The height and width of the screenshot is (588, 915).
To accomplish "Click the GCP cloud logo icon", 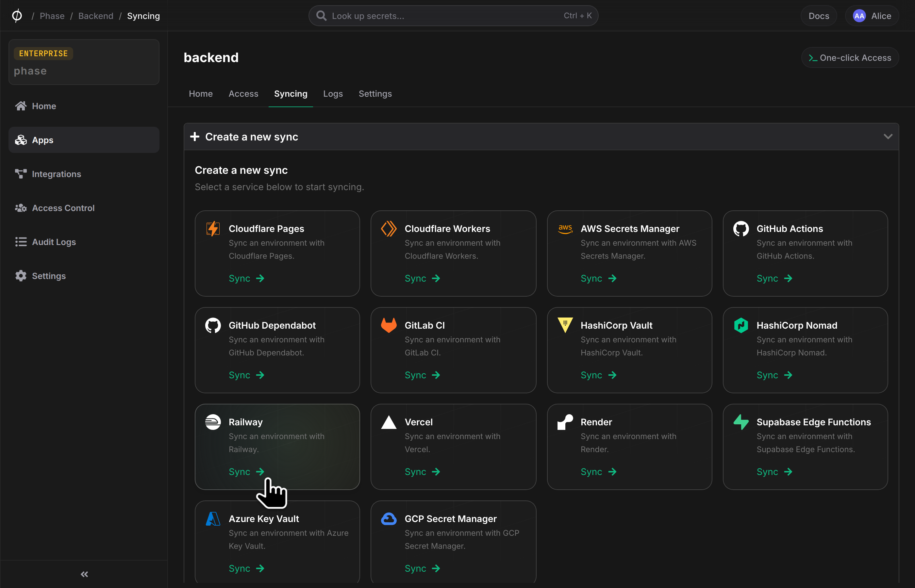I will (389, 518).
